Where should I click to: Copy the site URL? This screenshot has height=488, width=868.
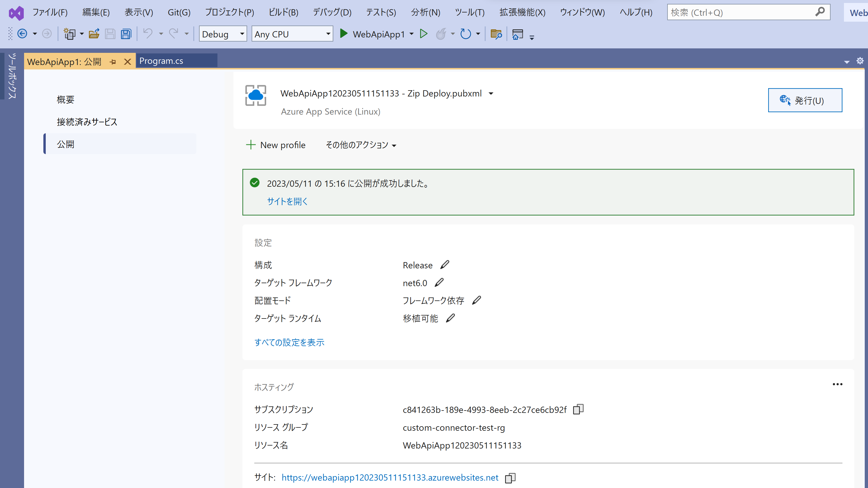pyautogui.click(x=510, y=478)
